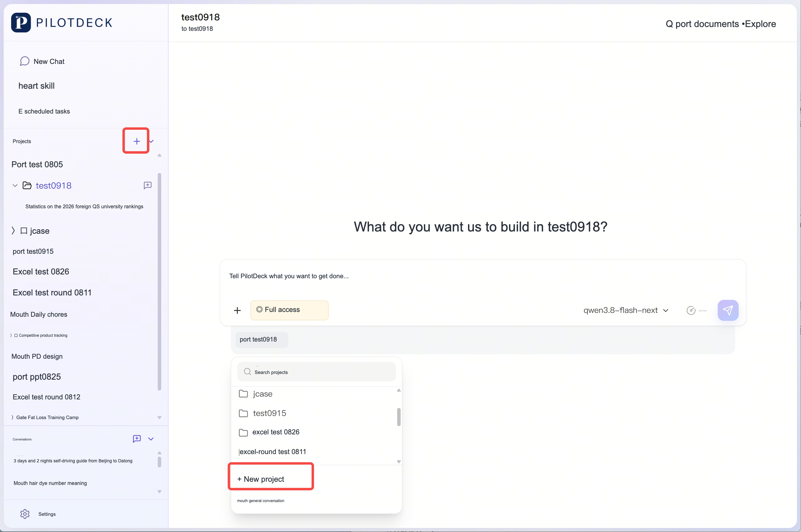The width and height of the screenshot is (801, 532).
Task: Open Statistics on 2026 QS rankings conversation
Action: click(x=84, y=206)
